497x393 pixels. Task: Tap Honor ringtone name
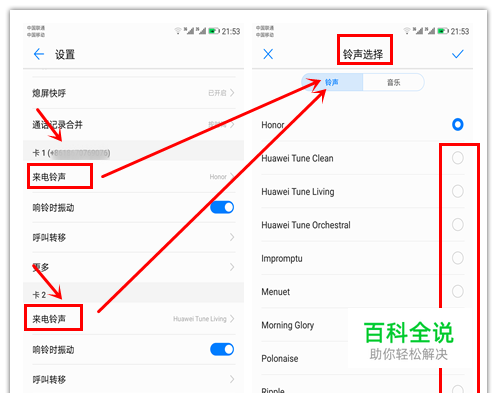273,125
